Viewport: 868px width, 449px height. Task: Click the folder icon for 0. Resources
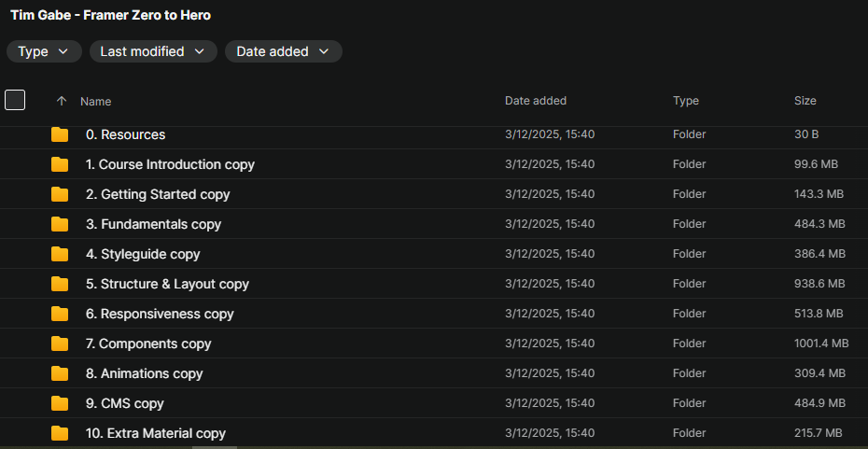pyautogui.click(x=60, y=134)
